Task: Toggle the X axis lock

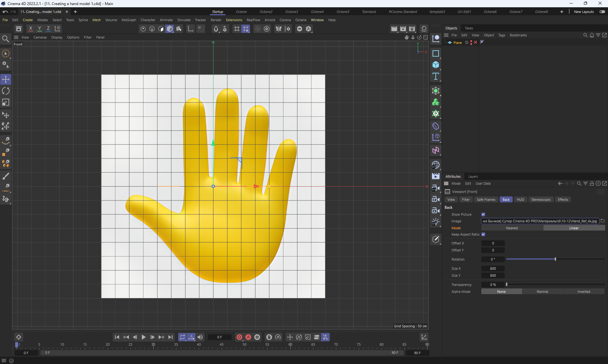Action: (x=31, y=28)
